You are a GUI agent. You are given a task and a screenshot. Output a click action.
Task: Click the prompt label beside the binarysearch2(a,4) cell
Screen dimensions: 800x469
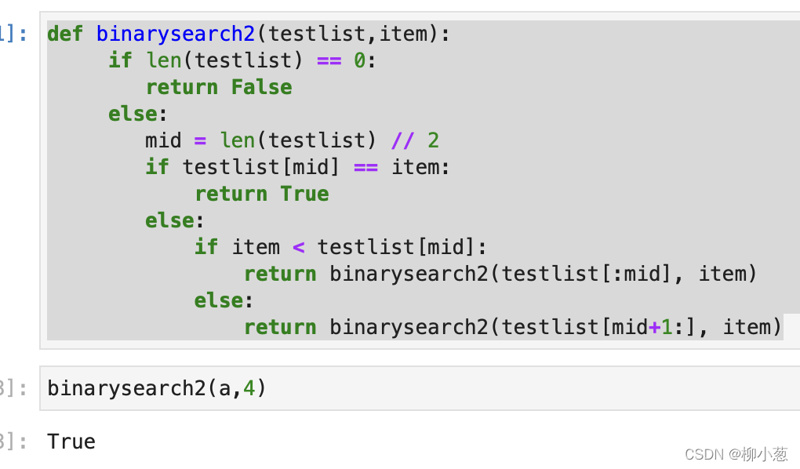[13, 388]
